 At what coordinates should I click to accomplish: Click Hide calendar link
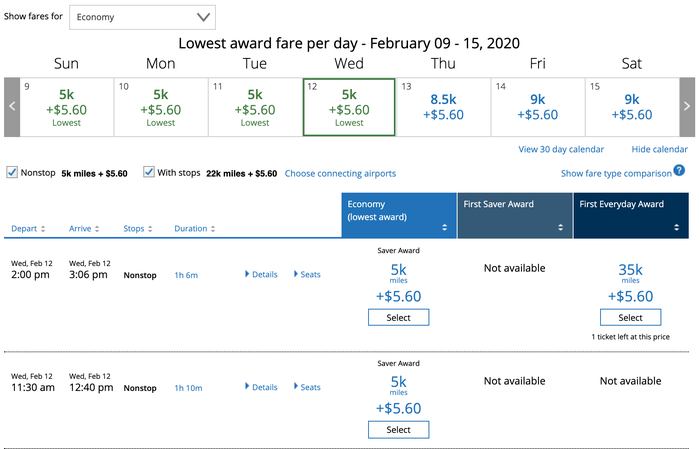click(x=659, y=150)
